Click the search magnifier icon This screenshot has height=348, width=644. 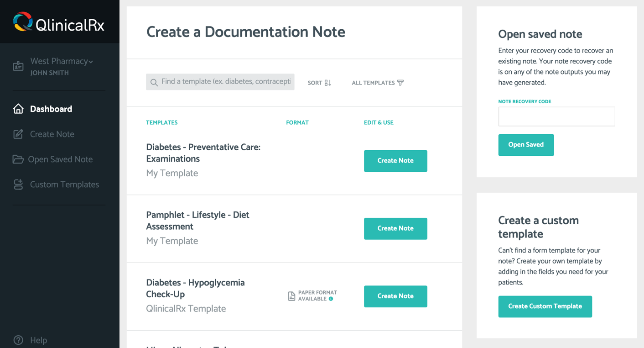click(x=154, y=83)
